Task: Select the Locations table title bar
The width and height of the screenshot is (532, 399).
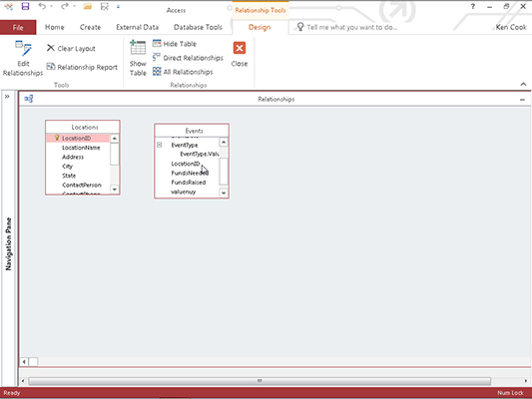Action: 83,127
